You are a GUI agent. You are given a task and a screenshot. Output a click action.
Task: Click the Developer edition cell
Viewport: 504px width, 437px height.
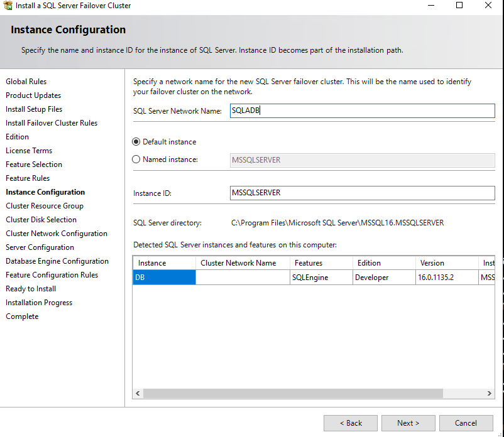(384, 278)
